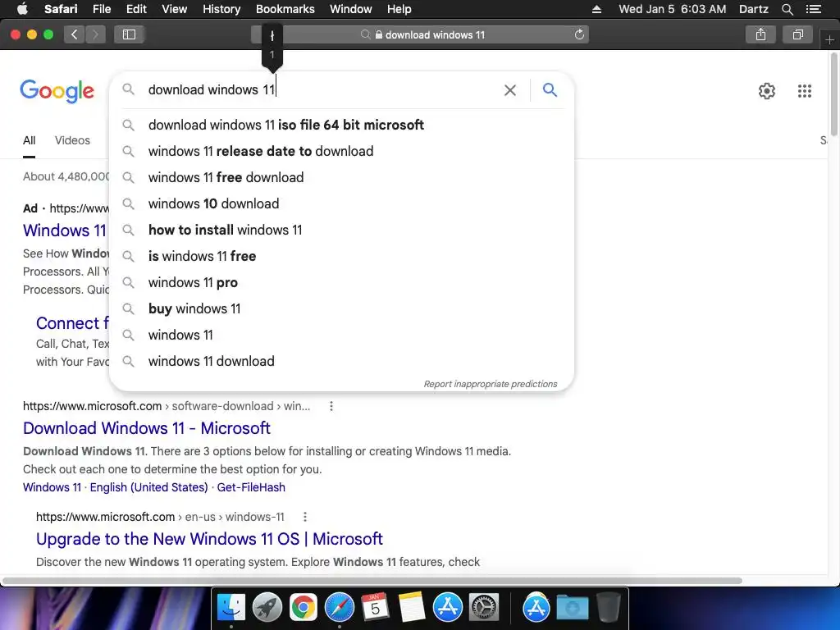Click the Safari forward navigation arrow

point(95,34)
